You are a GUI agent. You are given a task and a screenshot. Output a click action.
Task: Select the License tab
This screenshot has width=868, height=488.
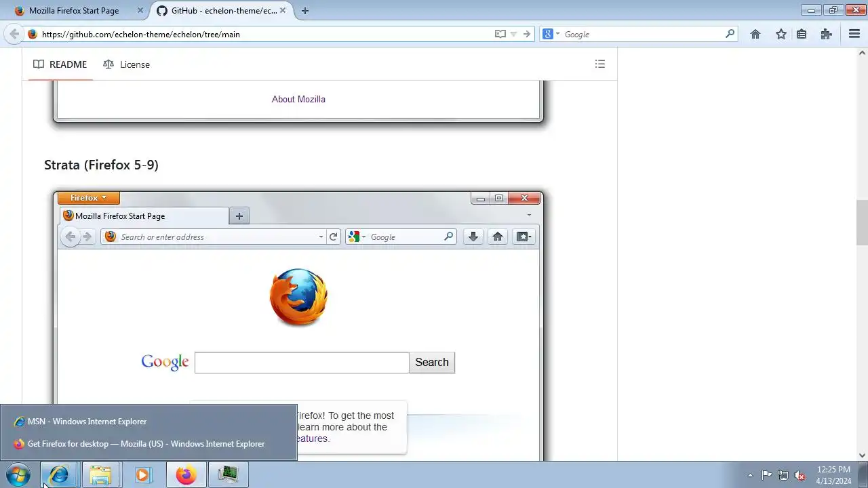pyautogui.click(x=126, y=64)
